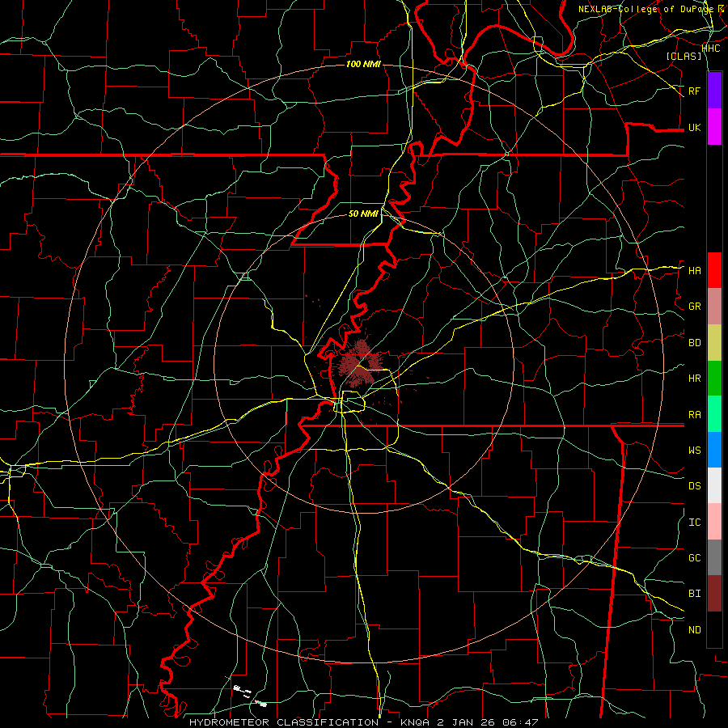Click the IC legend label
This screenshot has width=728, height=728.
[694, 523]
